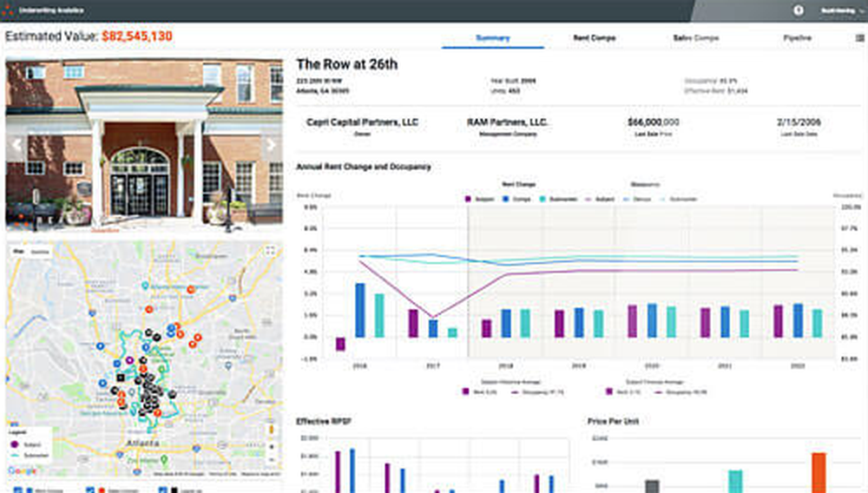
Task: Open Street View pegman on the map
Action: pyautogui.click(x=271, y=430)
